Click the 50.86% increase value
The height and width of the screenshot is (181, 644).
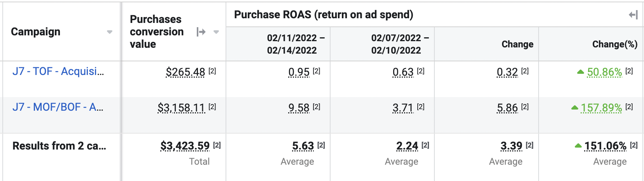tap(604, 72)
